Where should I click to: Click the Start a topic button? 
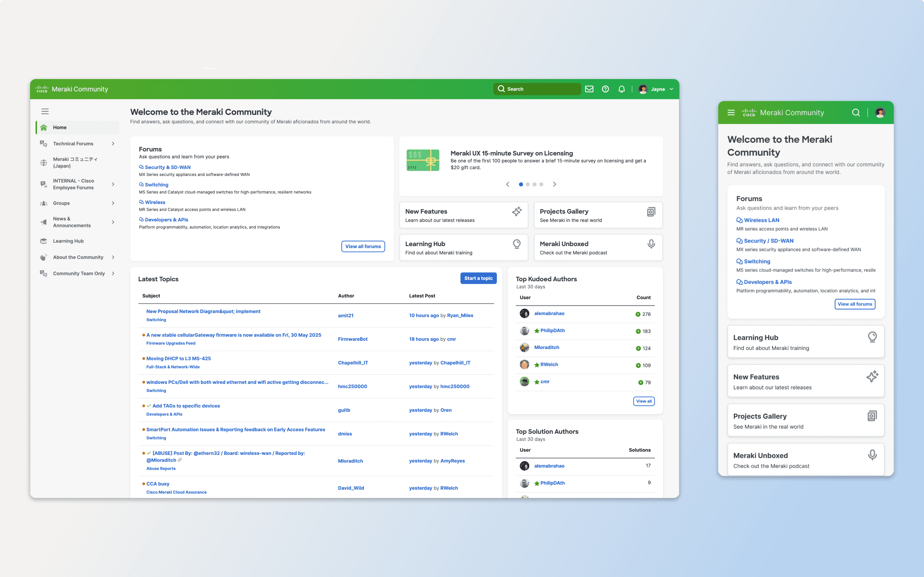coord(478,278)
